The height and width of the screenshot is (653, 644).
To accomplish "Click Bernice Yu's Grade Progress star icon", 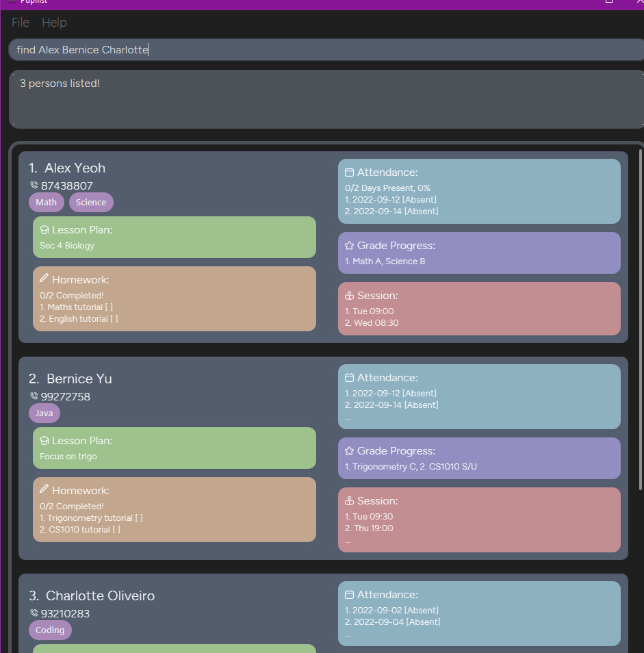I will 349,451.
